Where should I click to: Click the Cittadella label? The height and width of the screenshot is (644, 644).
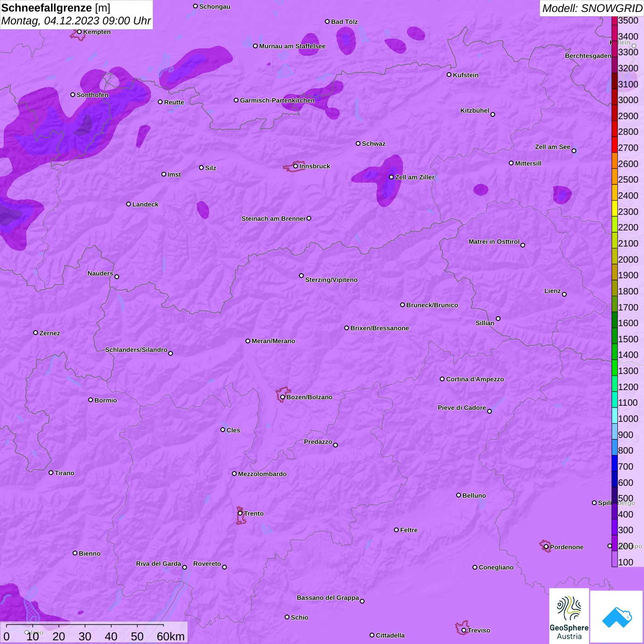click(390, 635)
